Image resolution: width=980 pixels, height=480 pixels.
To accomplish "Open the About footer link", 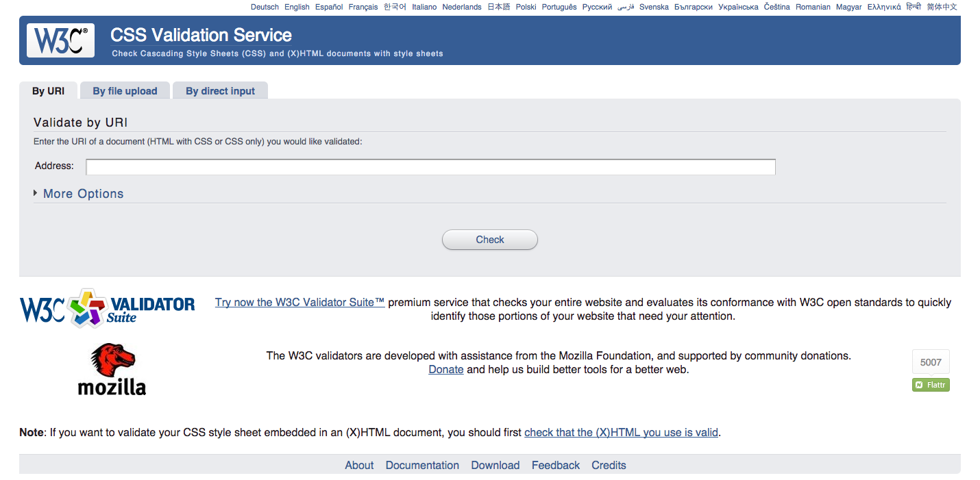I will coord(359,466).
